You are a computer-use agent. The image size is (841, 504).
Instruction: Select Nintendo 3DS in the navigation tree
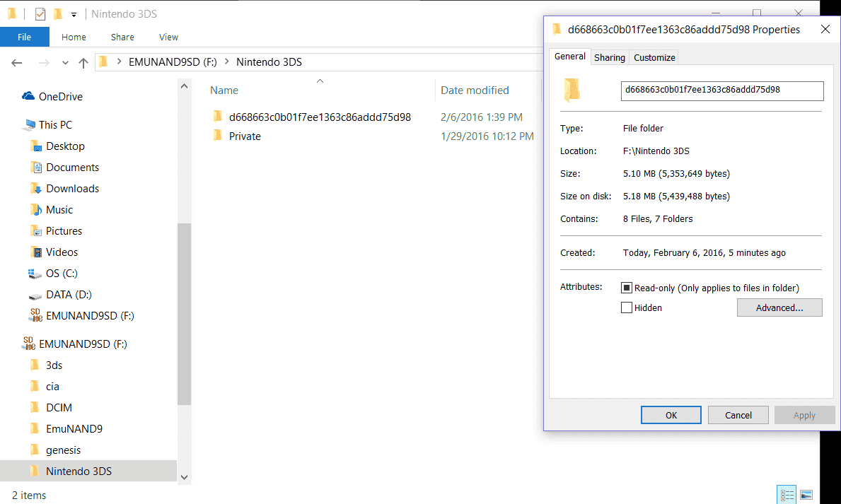88,471
